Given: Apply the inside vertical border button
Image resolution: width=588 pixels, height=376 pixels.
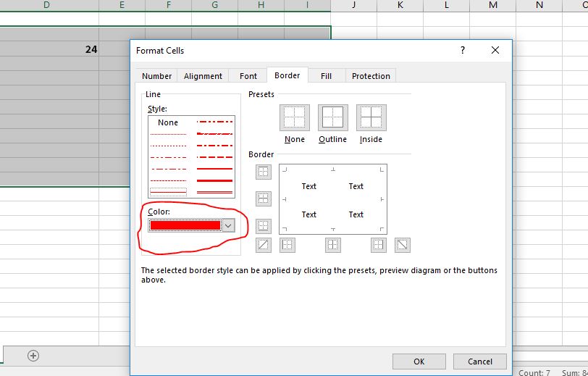Looking at the screenshot, I should [x=333, y=245].
